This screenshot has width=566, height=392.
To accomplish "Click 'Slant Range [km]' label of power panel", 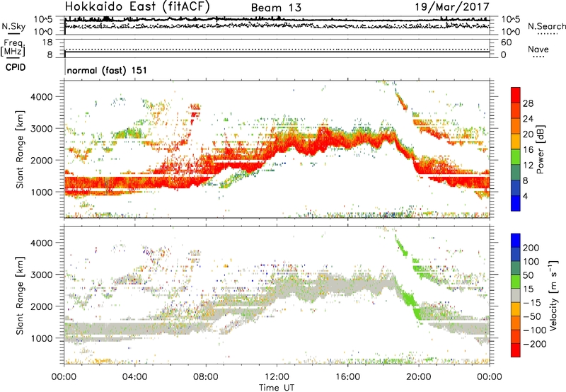I will pos(20,149).
